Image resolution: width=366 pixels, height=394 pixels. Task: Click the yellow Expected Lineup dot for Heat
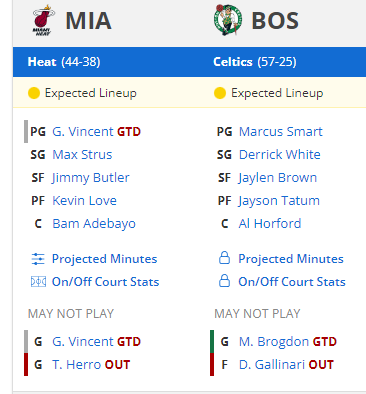coord(34,93)
